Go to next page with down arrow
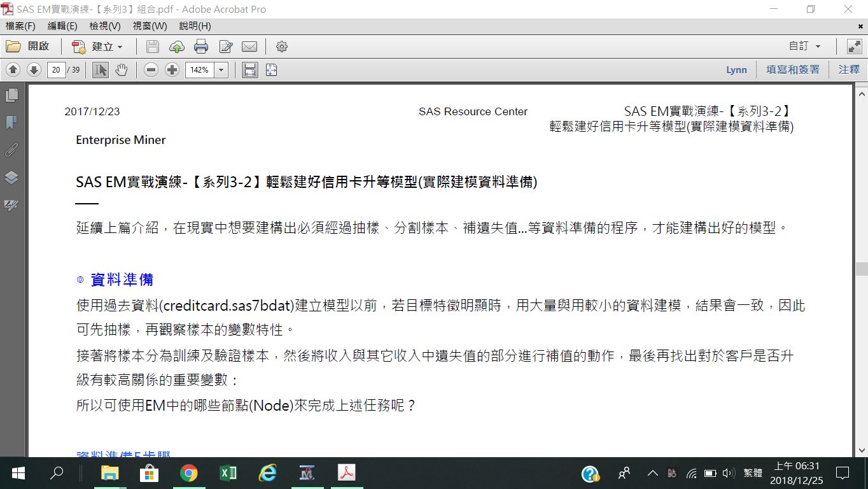The height and width of the screenshot is (489, 868). click(x=34, y=69)
